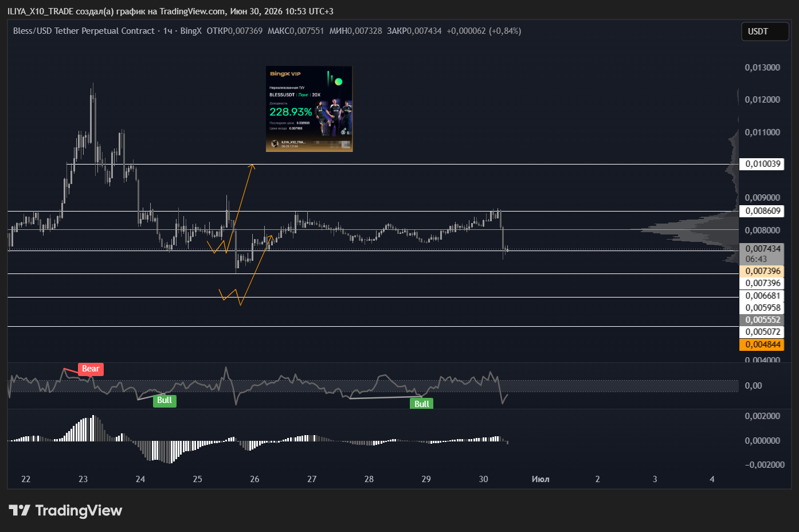
Task: Click the 0,009000 price axis tick
Action: tap(762, 198)
